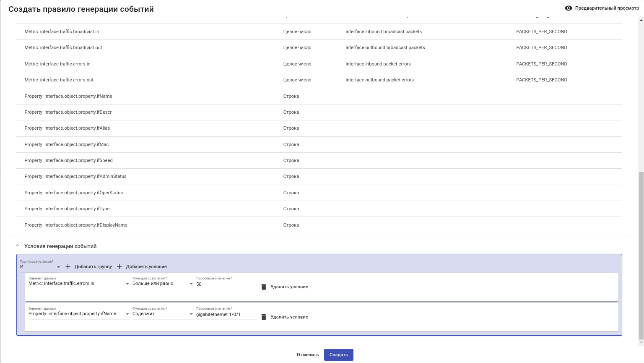Click the eye icon for preview

[x=569, y=8]
